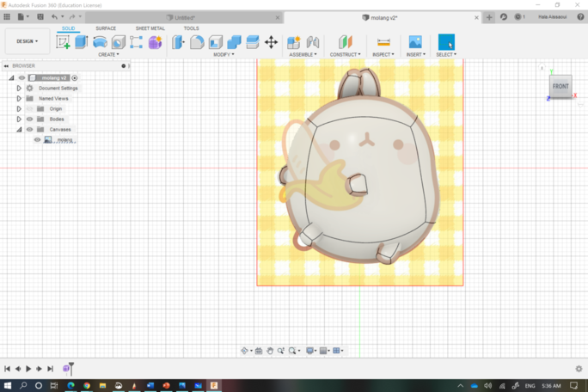Switch to the SURFACE tab
The image size is (588, 392).
pyautogui.click(x=106, y=28)
